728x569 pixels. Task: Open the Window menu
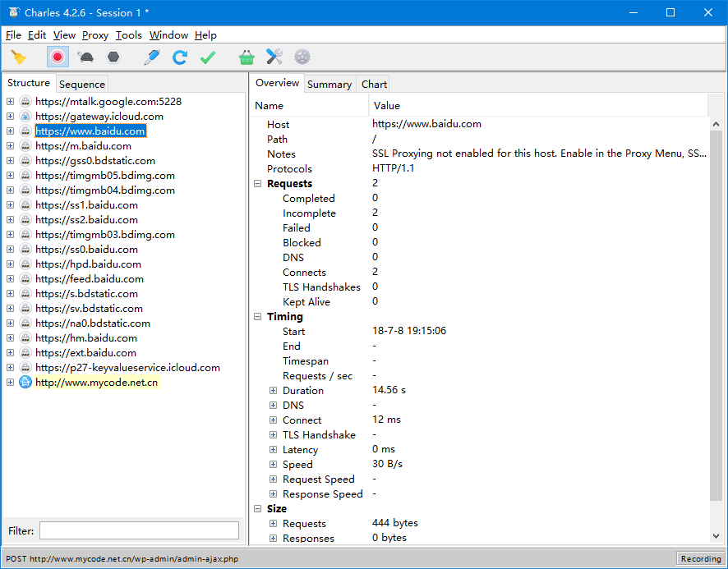tap(168, 35)
